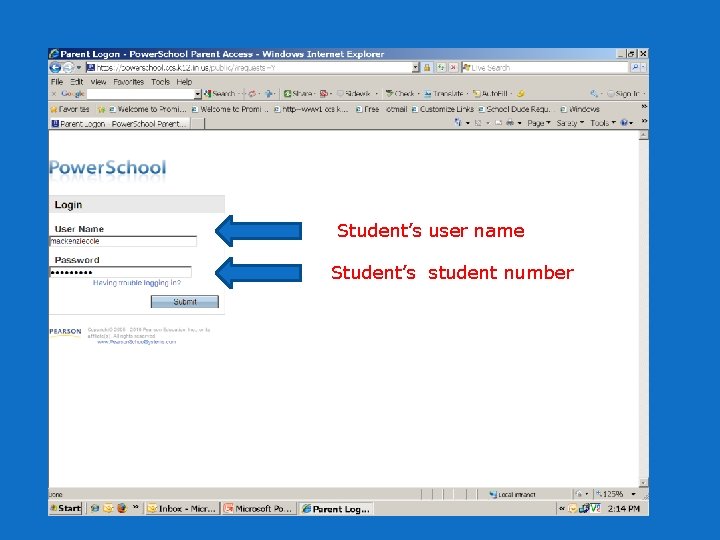The width and height of the screenshot is (720, 540).
Task: Open the School Dude Requ... favorite
Action: [514, 109]
